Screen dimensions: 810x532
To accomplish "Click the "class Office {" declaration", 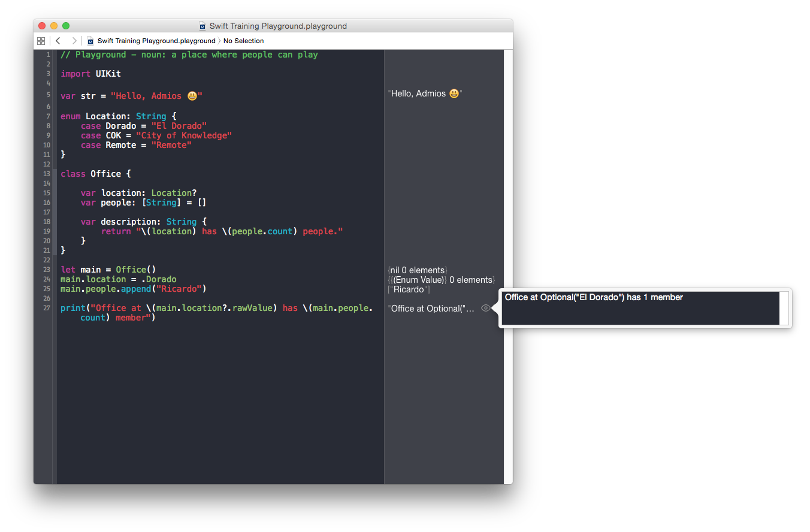I will pos(96,174).
